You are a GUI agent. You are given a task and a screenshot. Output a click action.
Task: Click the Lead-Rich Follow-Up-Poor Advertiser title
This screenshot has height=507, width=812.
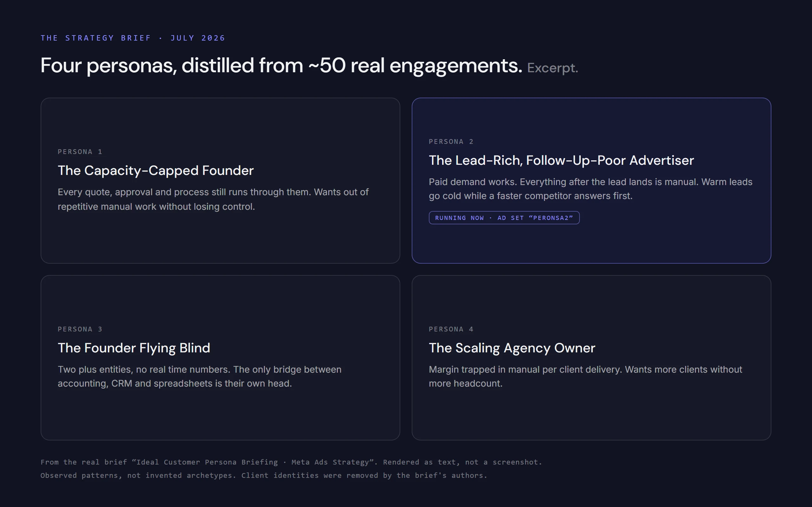point(561,160)
